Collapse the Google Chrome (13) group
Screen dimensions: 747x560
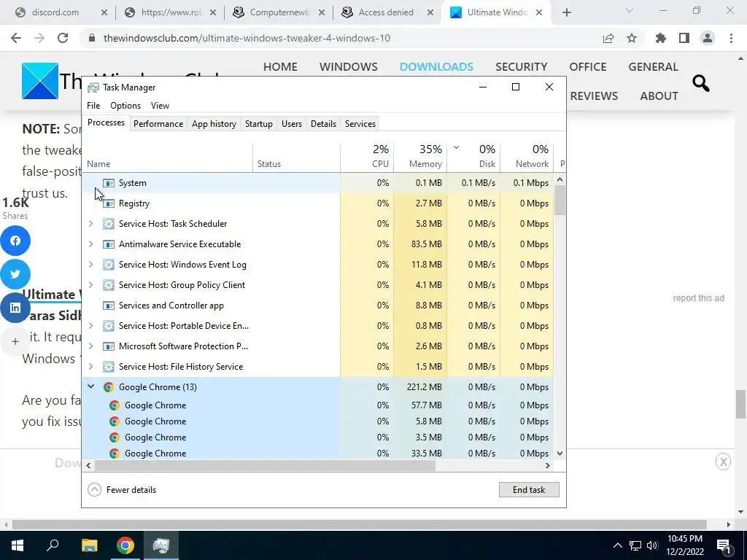[x=91, y=387]
